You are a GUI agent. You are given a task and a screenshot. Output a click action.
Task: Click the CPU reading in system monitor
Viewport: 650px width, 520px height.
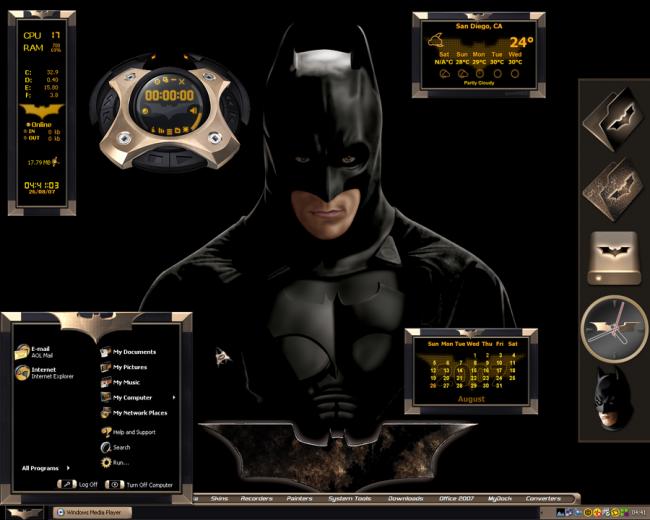point(41,36)
